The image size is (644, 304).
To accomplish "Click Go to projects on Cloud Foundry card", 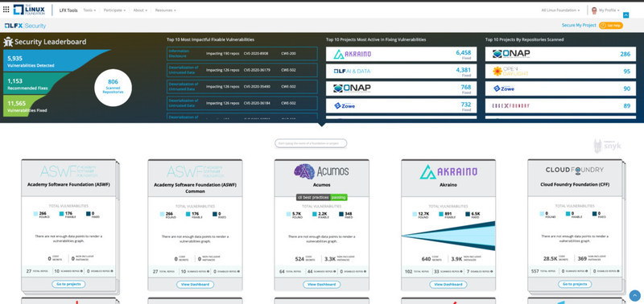I will (x=575, y=284).
